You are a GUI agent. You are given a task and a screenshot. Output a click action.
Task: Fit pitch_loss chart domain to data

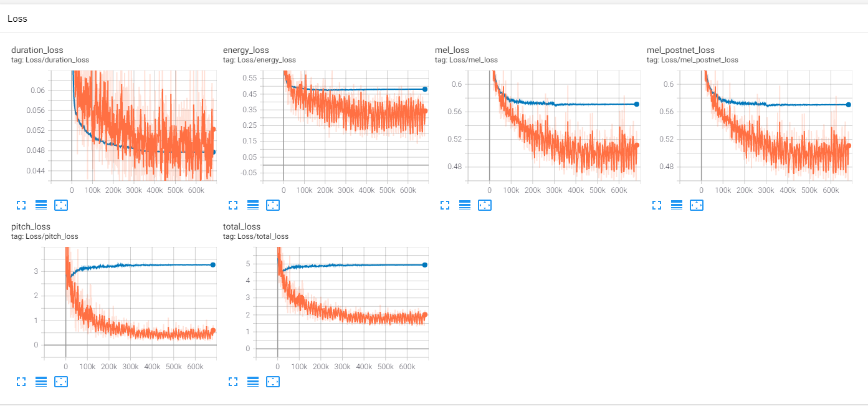click(x=61, y=382)
